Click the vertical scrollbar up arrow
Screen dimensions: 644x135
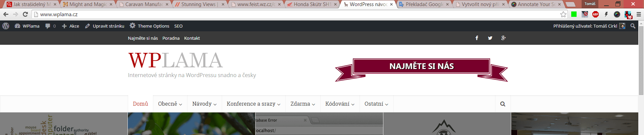641,23
